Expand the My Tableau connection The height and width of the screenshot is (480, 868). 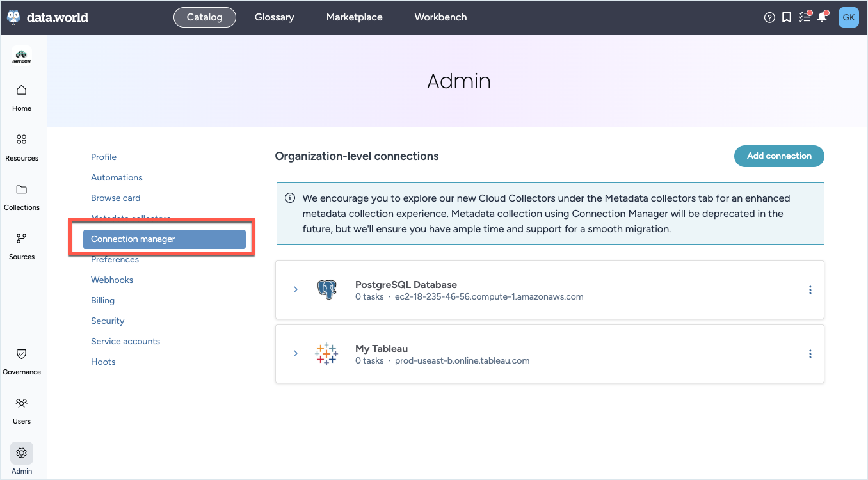[296, 353]
